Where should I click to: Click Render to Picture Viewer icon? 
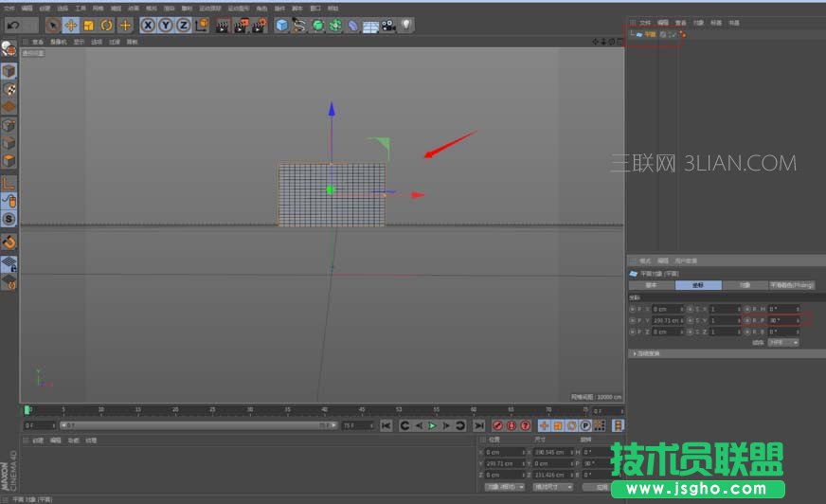tap(242, 26)
